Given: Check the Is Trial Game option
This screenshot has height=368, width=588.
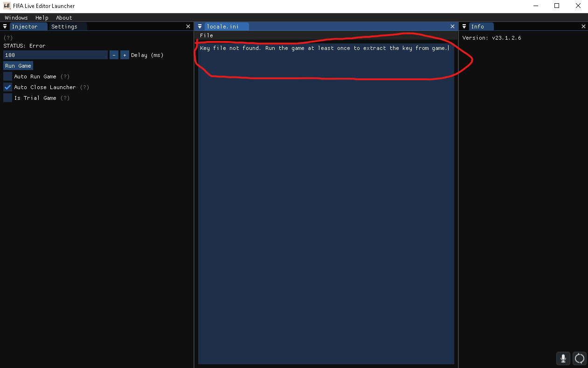Looking at the screenshot, I should pos(7,98).
